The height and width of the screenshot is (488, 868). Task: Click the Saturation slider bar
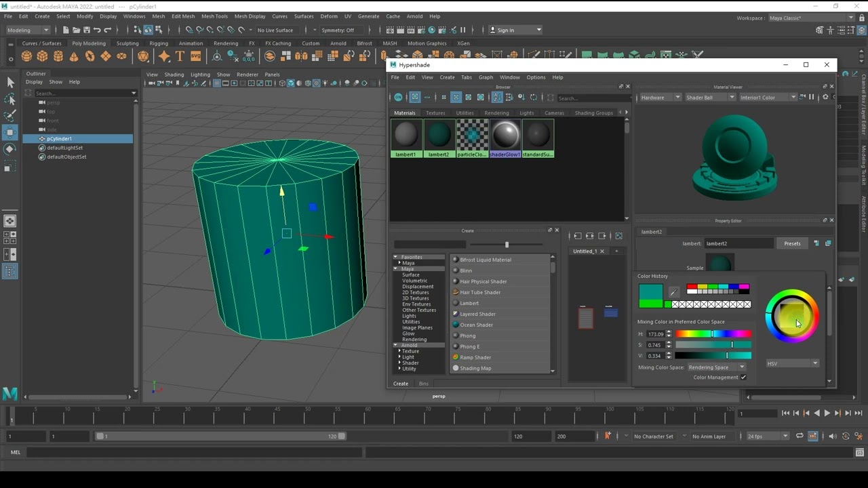pos(713,345)
